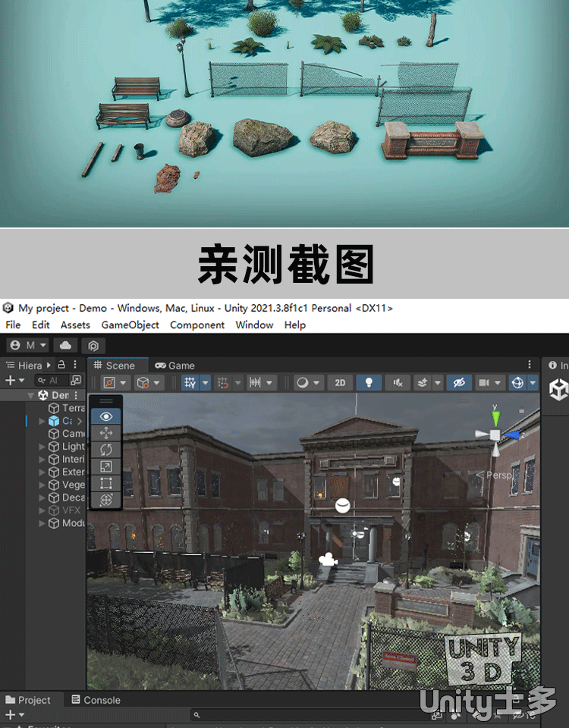Click the cloud services icon
Image resolution: width=569 pixels, height=728 pixels.
(65, 346)
